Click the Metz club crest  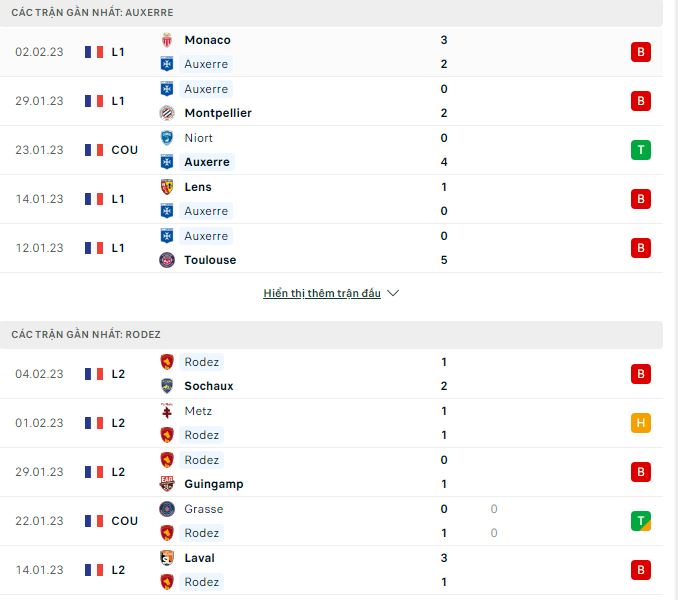point(167,411)
